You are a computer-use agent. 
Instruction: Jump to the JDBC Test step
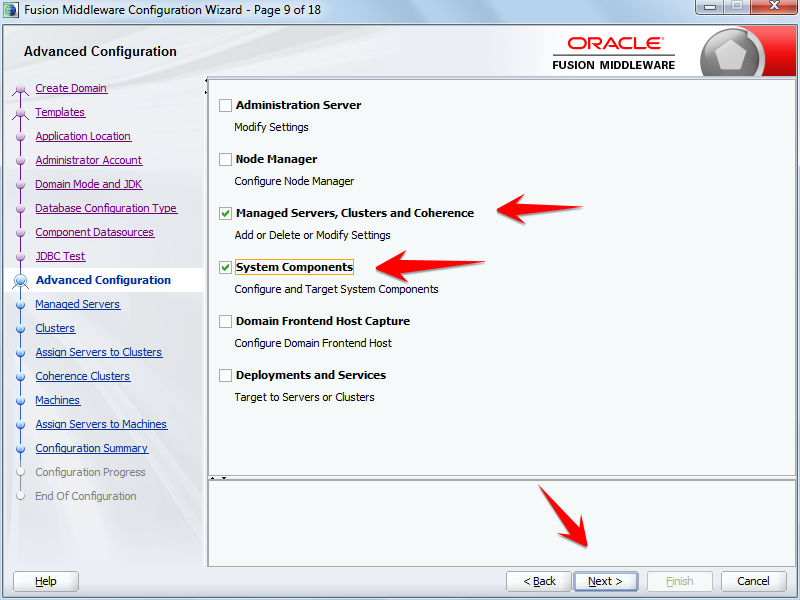click(x=59, y=256)
